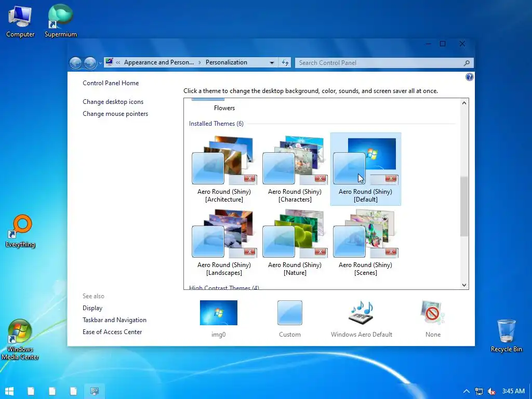Open the img0 desktop background setting
532x399 pixels.
point(219,319)
